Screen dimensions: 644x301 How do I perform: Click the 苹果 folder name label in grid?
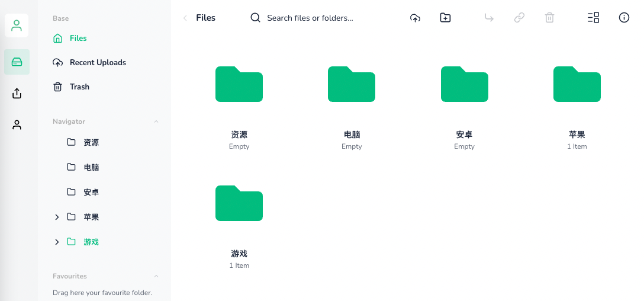(x=577, y=135)
